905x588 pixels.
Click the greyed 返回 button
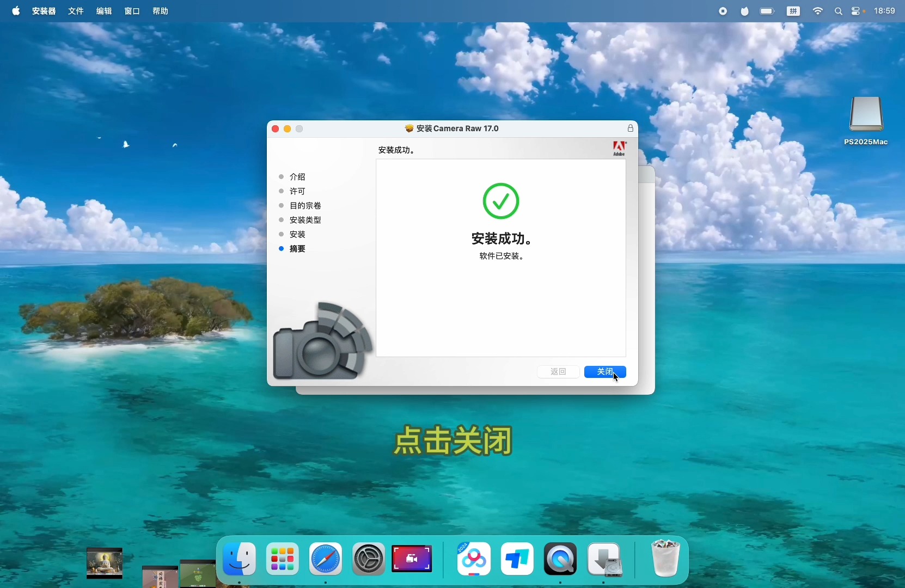[x=558, y=372]
